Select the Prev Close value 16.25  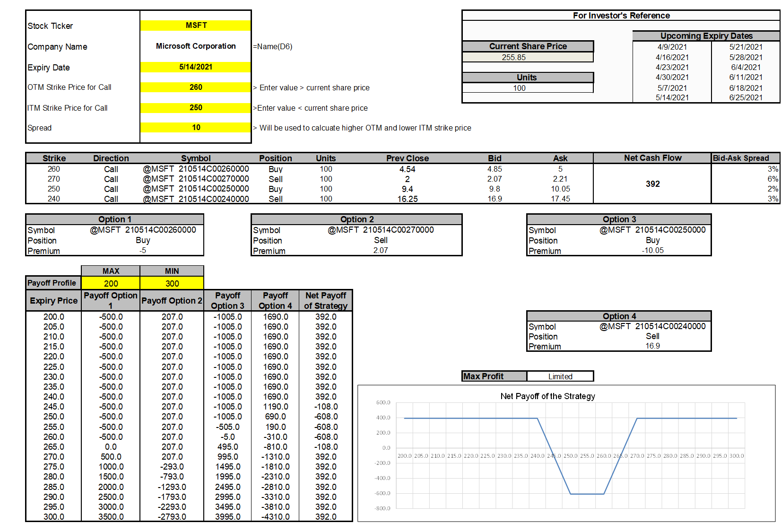pos(408,199)
